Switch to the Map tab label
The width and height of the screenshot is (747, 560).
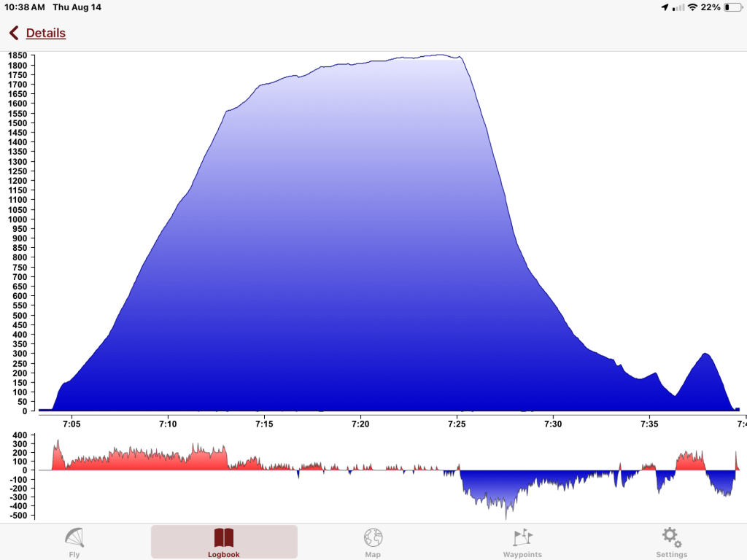point(373,555)
